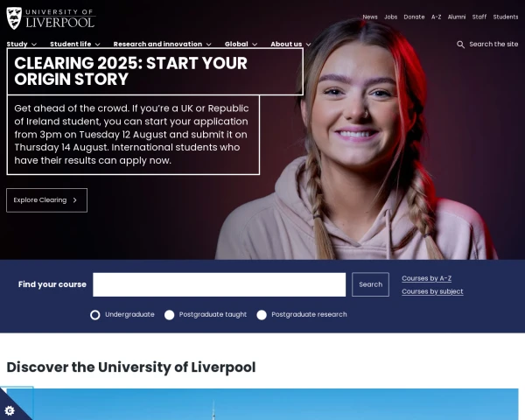The height and width of the screenshot is (420, 525).
Task: Select the Postgraduate research radio button
Action: point(262,315)
